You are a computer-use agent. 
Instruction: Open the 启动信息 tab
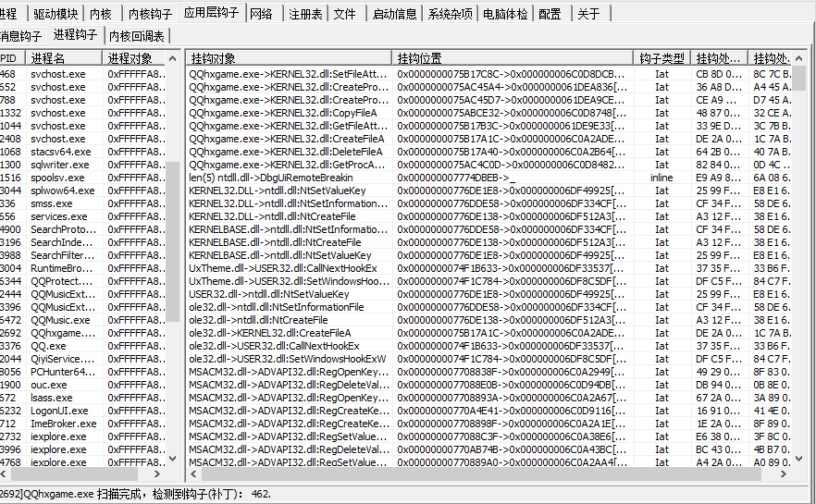(x=394, y=14)
